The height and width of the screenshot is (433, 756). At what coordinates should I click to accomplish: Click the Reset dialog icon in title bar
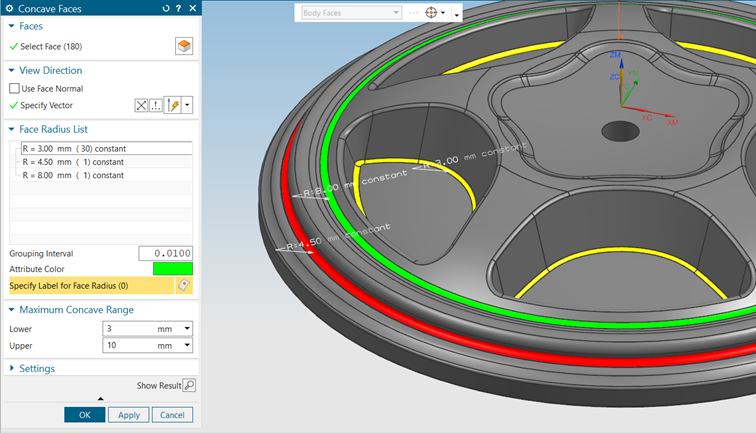tap(166, 8)
